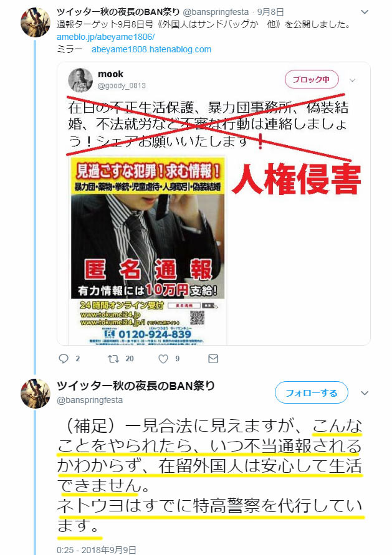Like the tweet with the heart icon
This screenshot has height=555, width=392.
[x=163, y=359]
